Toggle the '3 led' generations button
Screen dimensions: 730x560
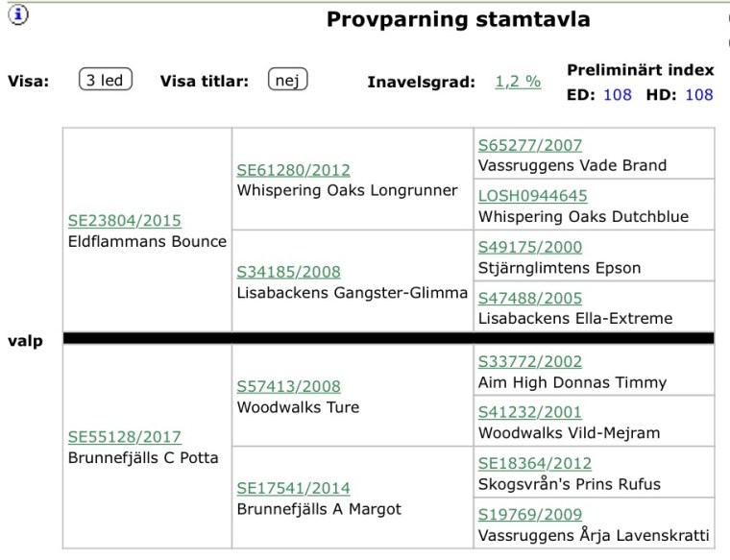[106, 81]
